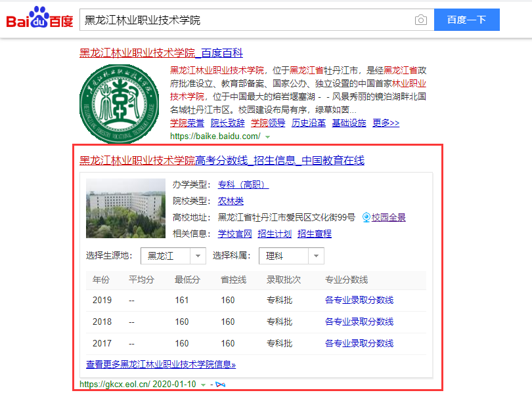This screenshot has width=532, height=397.
Task: Open the 学院荣誉 sublink
Action: (x=187, y=123)
